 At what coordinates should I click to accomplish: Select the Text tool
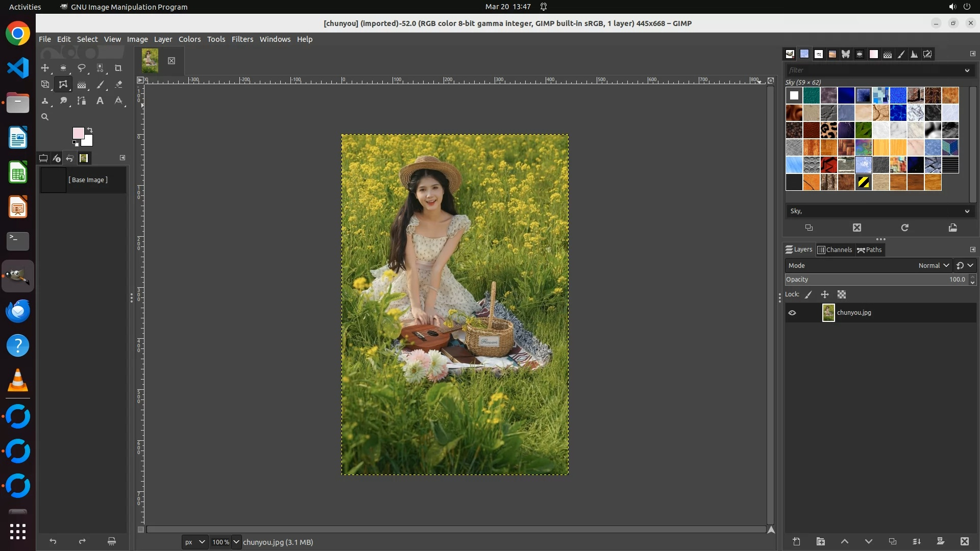click(x=100, y=101)
